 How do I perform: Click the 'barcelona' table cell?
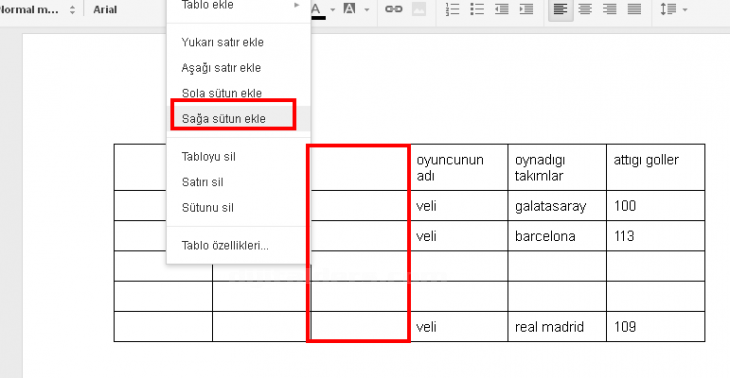coord(557,236)
